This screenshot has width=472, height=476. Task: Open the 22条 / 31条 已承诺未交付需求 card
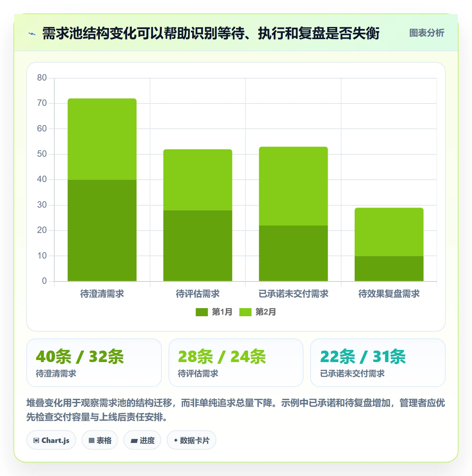pyautogui.click(x=378, y=363)
